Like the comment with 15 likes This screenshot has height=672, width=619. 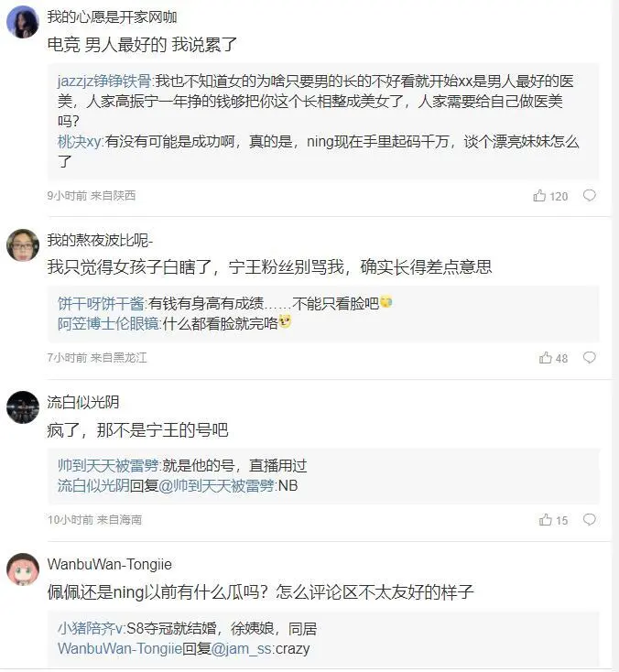pos(546,520)
